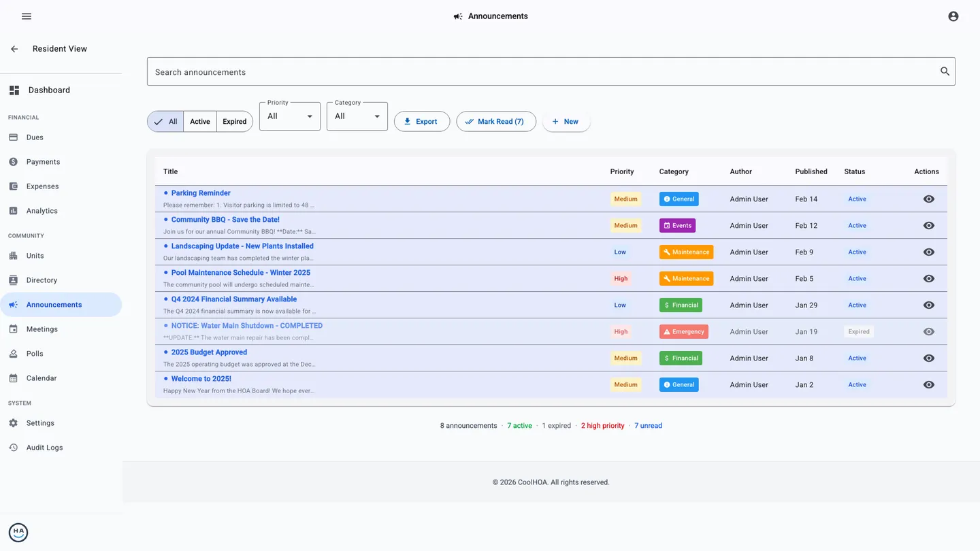Open the hamburger navigation menu
Screen dimensions: 980x551
(27, 16)
